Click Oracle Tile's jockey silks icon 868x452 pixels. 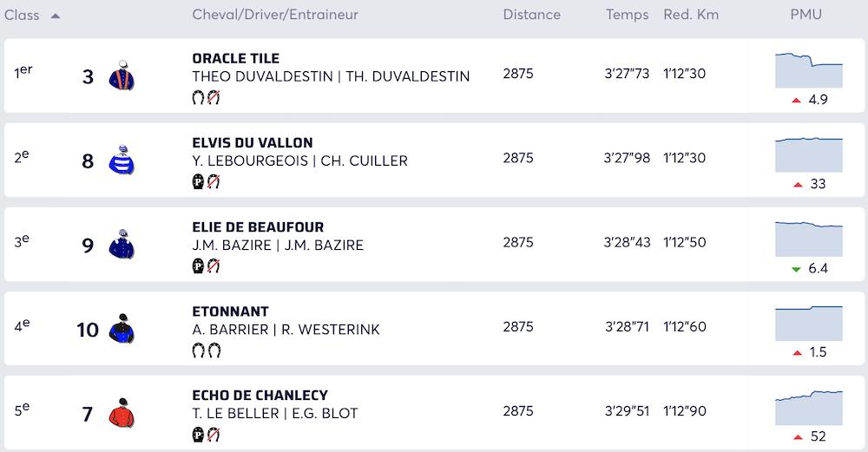click(x=122, y=76)
